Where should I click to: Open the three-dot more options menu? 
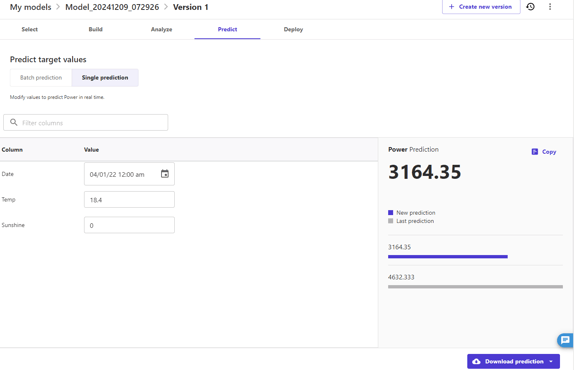pyautogui.click(x=550, y=7)
